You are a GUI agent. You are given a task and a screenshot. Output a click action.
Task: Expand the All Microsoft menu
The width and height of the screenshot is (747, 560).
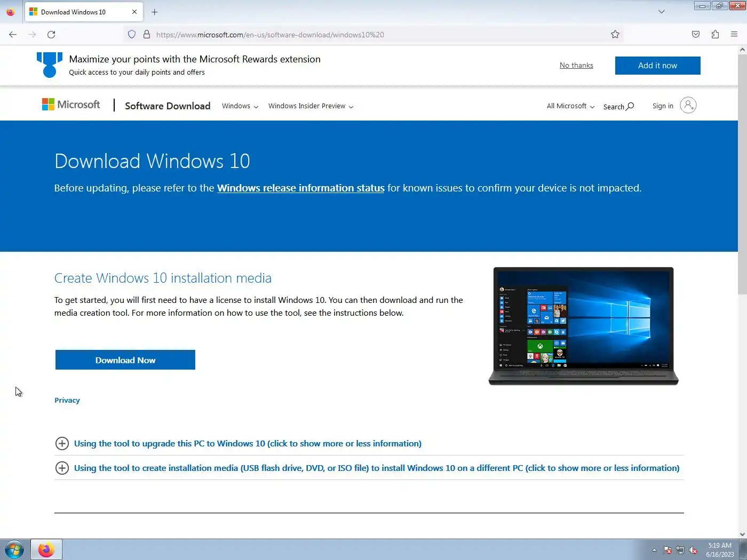click(x=570, y=106)
